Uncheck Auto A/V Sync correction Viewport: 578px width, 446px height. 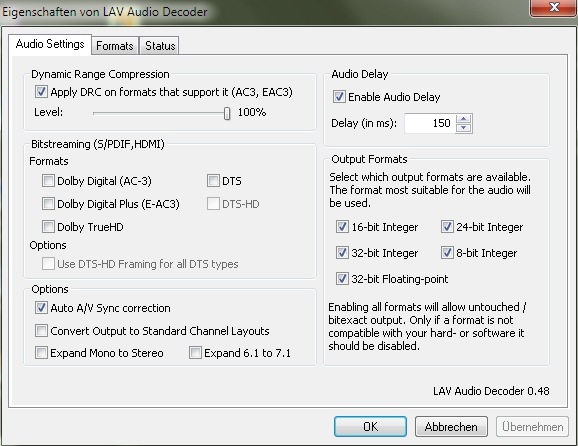coord(41,308)
